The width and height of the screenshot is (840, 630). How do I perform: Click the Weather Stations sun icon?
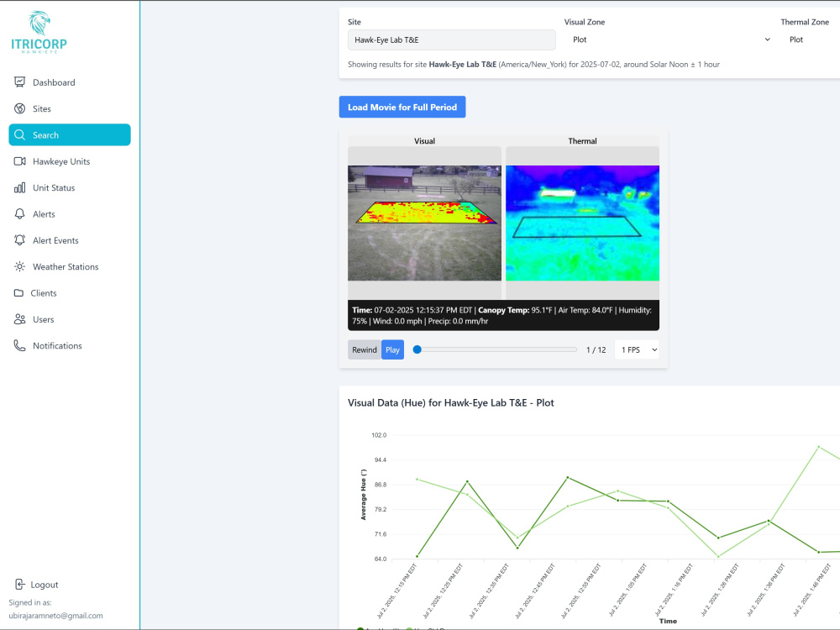coord(20,266)
